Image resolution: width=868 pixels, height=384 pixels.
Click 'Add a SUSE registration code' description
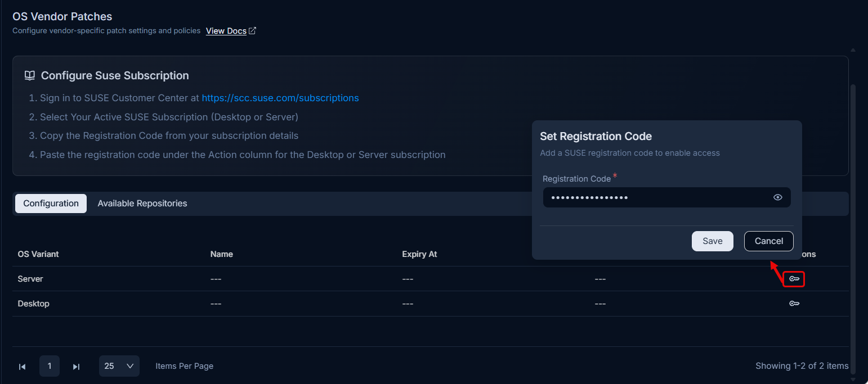click(x=630, y=153)
